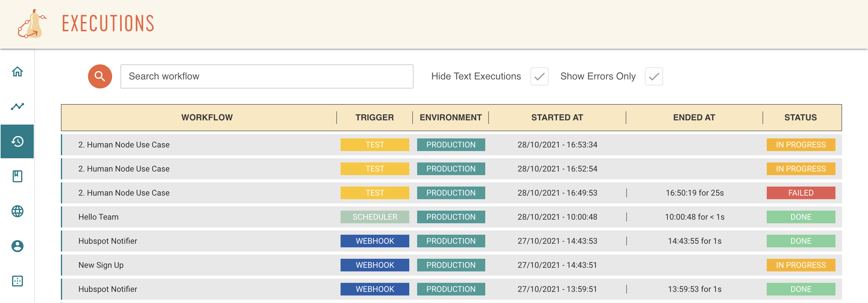Open the dotted grid icon in sidebar
868x303 pixels.
click(17, 281)
